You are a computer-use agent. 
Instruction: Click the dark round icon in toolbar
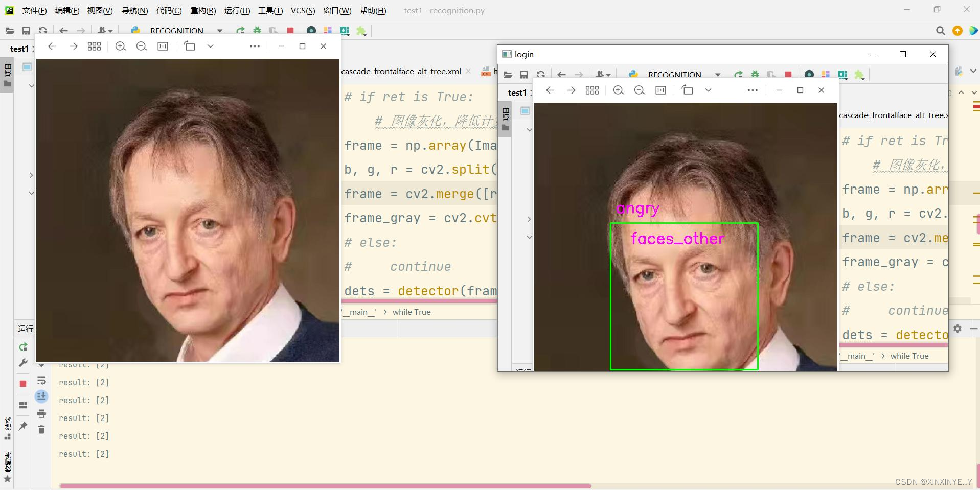(x=311, y=31)
